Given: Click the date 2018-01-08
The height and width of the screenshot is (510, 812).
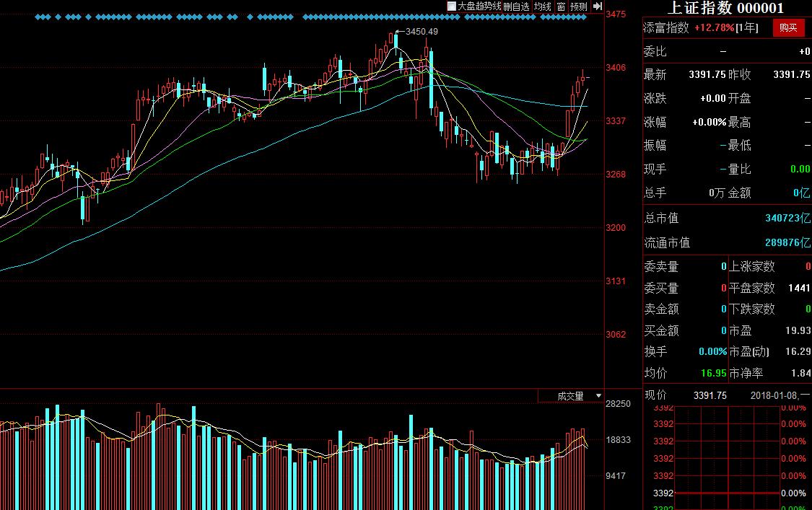Looking at the screenshot, I should click(773, 395).
